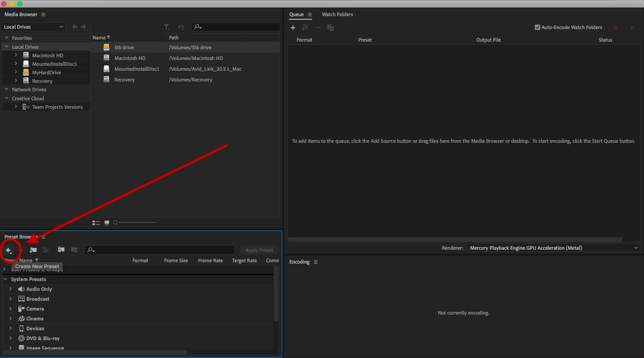Viewport: 644px width, 358px height.
Task: Click the Add Source plus icon in Queue
Action: click(293, 28)
